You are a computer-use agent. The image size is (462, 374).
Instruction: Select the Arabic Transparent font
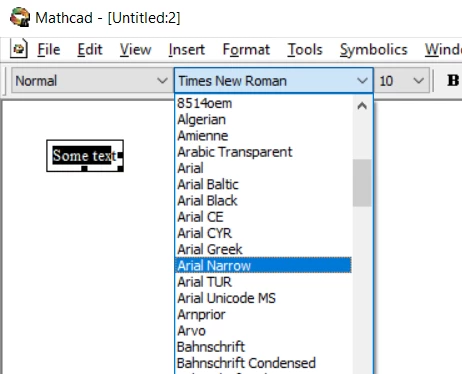click(x=263, y=152)
